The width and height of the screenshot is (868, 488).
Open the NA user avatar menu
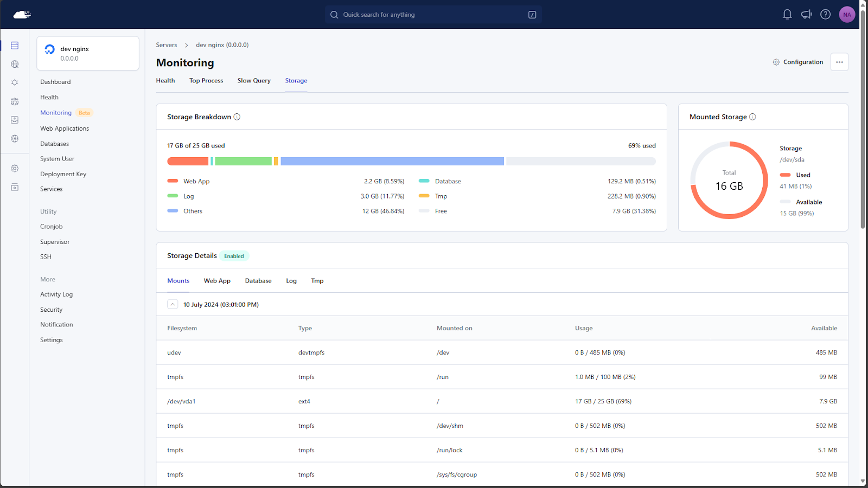pos(847,15)
